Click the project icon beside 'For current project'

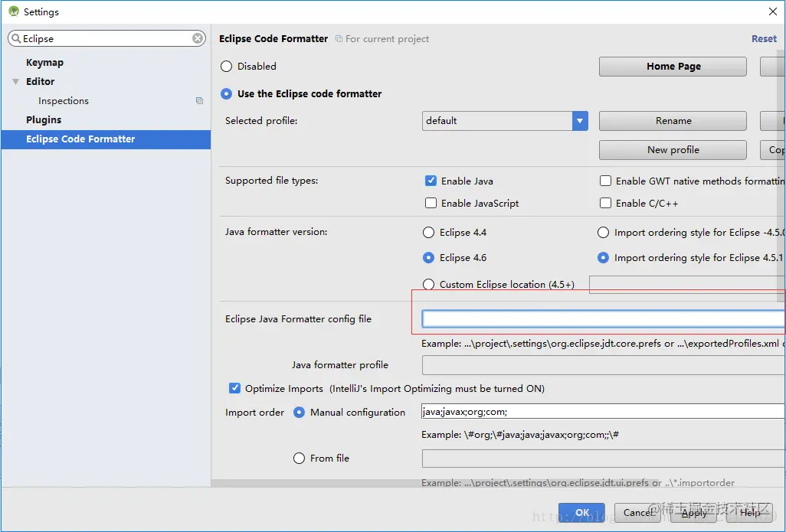coord(339,38)
